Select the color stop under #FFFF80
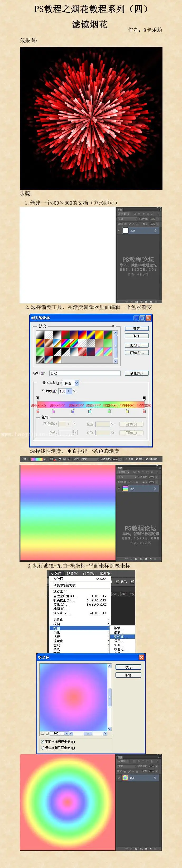 click(x=127, y=411)
